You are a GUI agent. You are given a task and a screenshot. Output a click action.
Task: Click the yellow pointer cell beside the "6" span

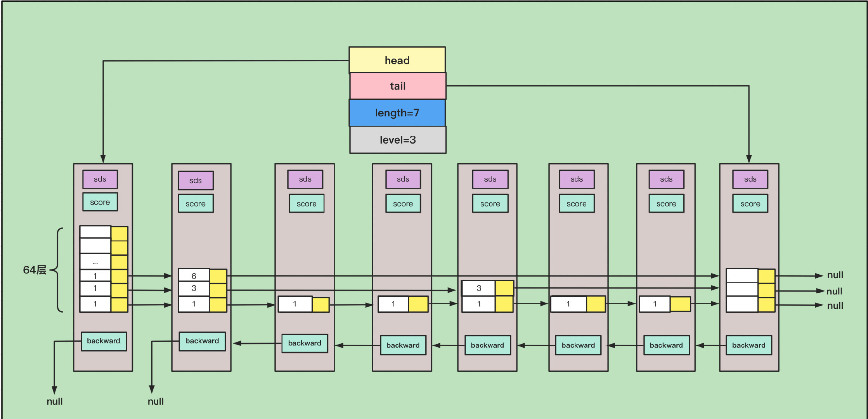(218, 276)
